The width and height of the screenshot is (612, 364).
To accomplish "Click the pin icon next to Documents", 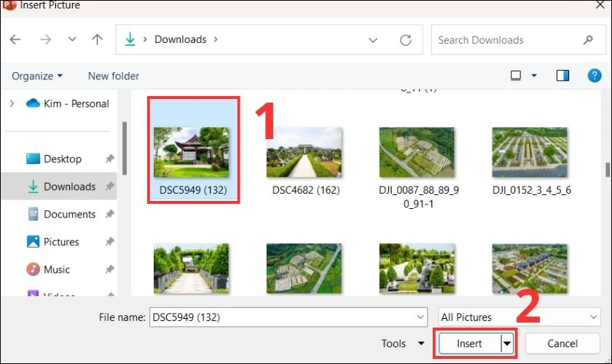I will 110,214.
